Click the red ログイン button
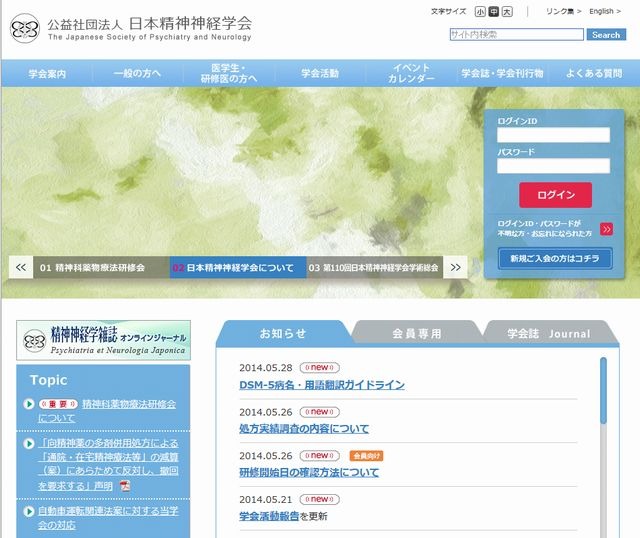This screenshot has width=640, height=538. tap(556, 195)
